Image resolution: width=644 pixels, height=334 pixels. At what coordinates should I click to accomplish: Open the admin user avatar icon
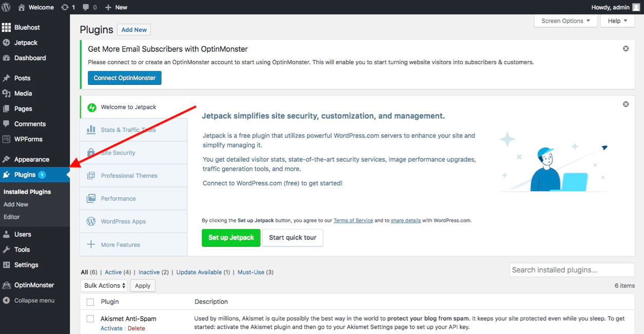coord(636,7)
